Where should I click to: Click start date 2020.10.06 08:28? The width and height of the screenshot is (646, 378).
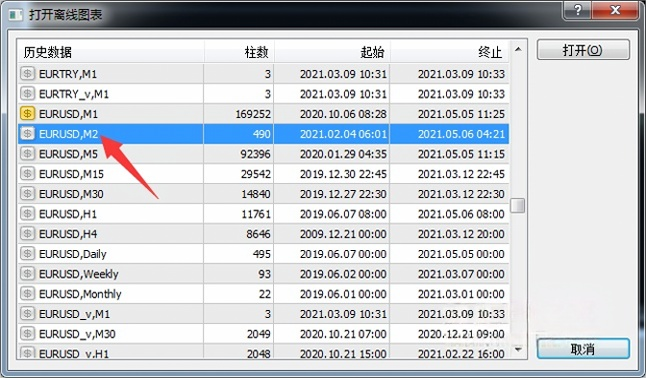(x=343, y=114)
